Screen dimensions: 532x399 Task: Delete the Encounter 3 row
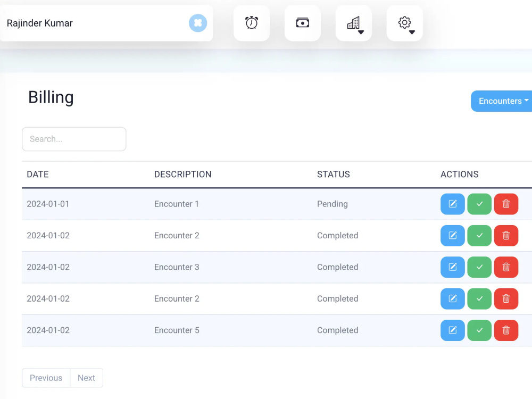pyautogui.click(x=506, y=267)
